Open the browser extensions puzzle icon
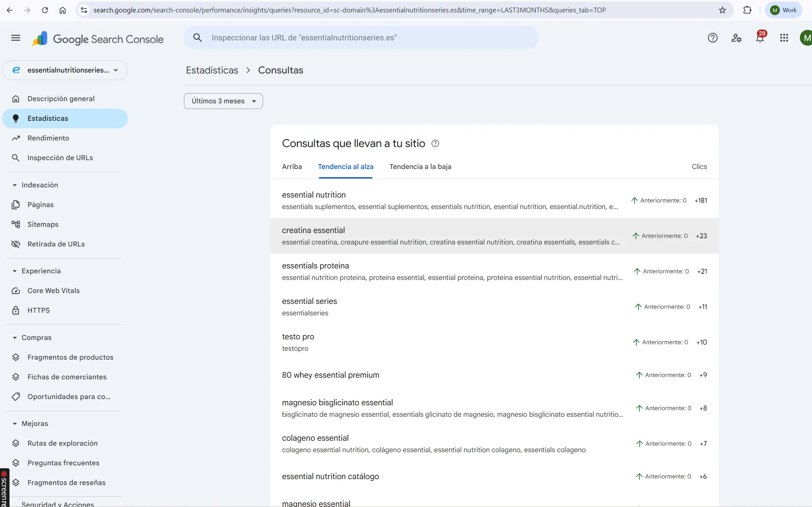 pyautogui.click(x=747, y=10)
